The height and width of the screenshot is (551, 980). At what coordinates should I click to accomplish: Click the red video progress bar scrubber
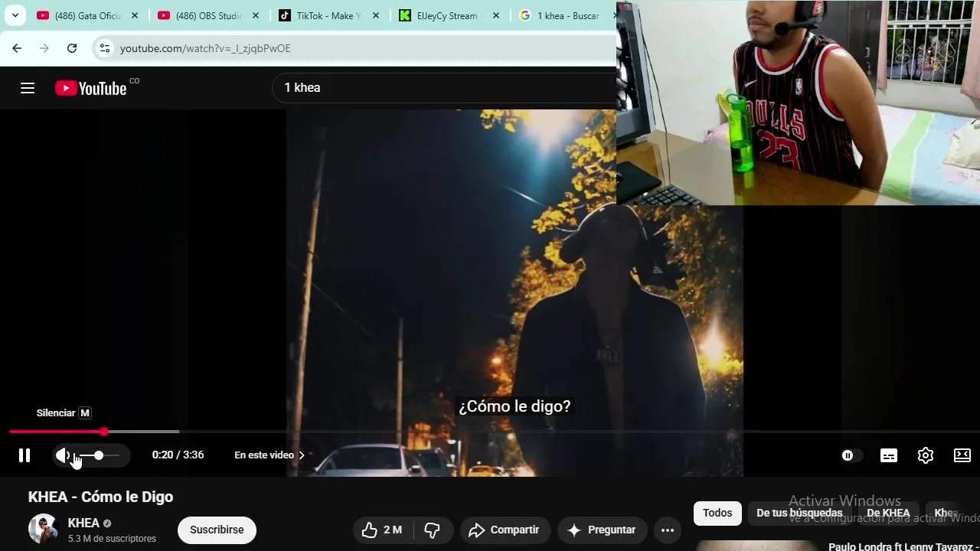[x=104, y=432]
